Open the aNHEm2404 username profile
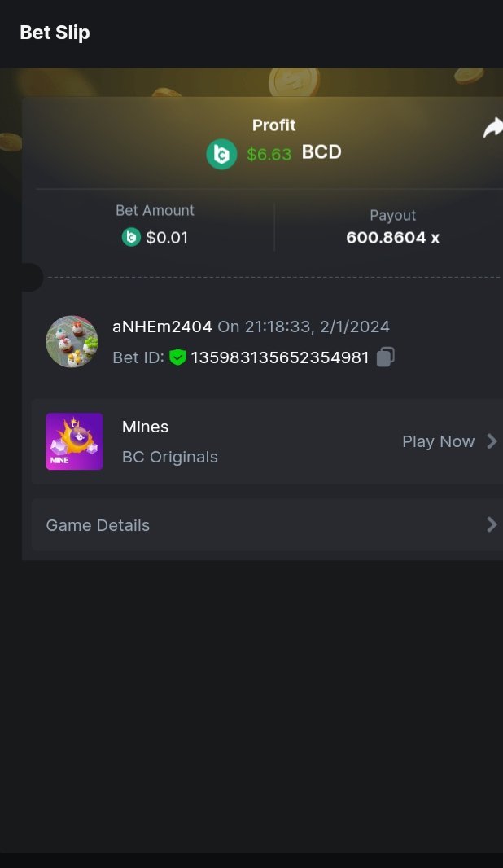503x868 pixels. coord(162,327)
